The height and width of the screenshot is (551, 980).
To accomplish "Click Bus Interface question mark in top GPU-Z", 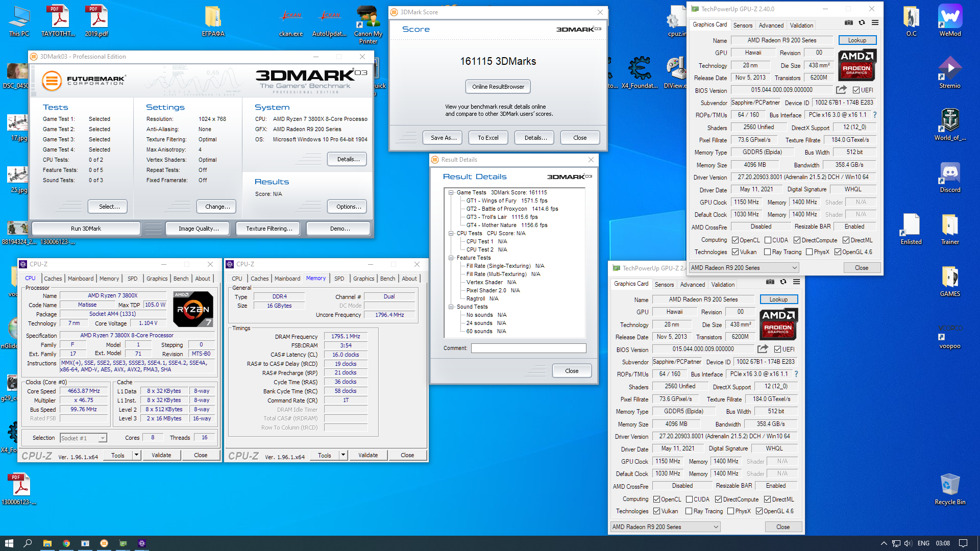I will (874, 115).
